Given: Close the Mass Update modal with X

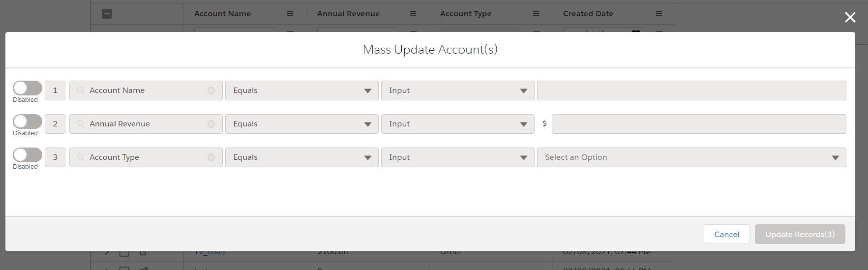Looking at the screenshot, I should (850, 18).
